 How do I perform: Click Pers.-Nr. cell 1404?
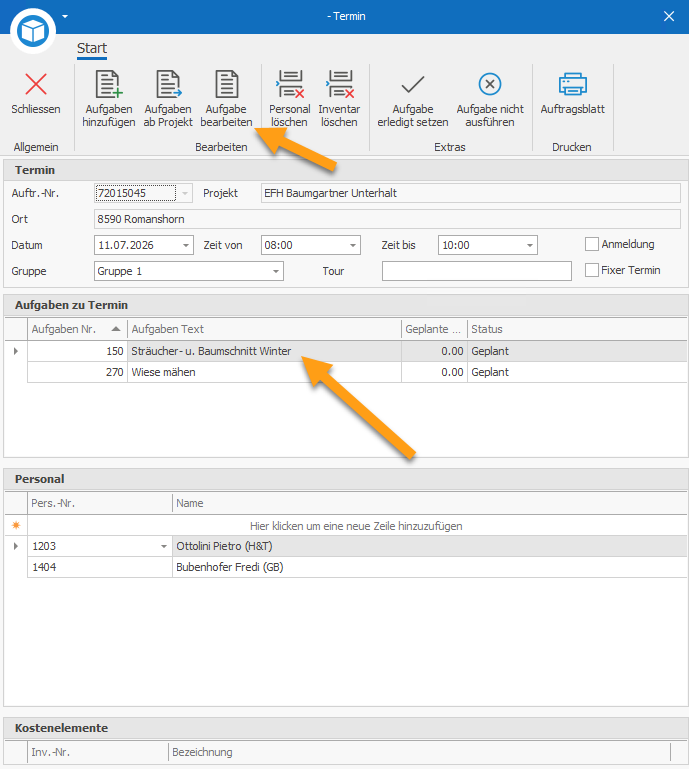coord(100,567)
